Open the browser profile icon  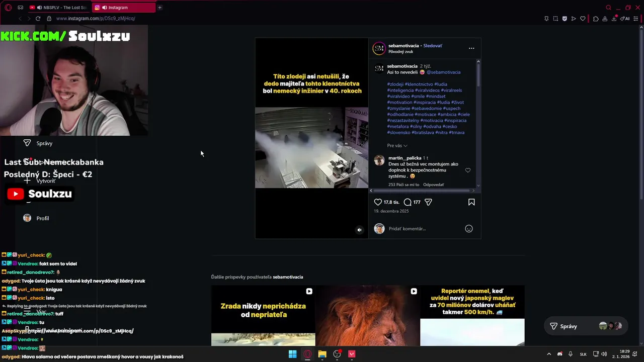click(x=605, y=19)
